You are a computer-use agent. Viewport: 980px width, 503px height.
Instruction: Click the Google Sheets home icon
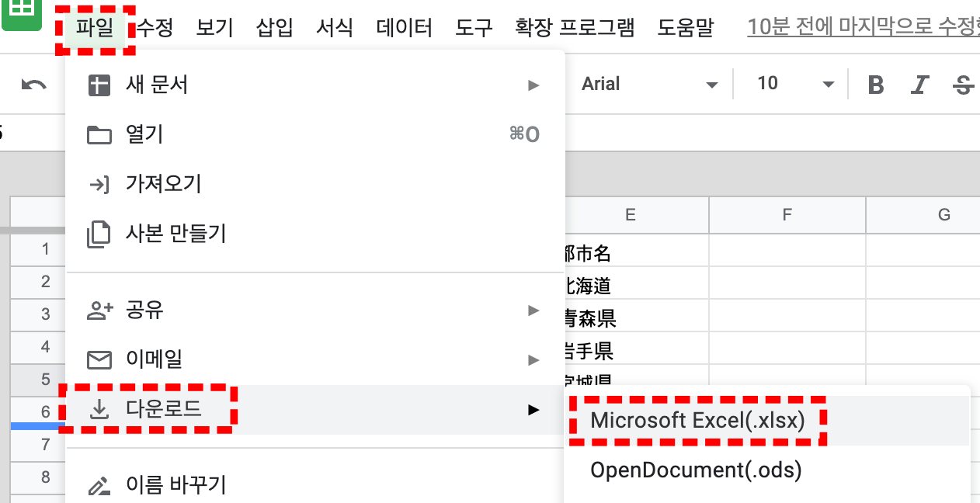(22, 14)
